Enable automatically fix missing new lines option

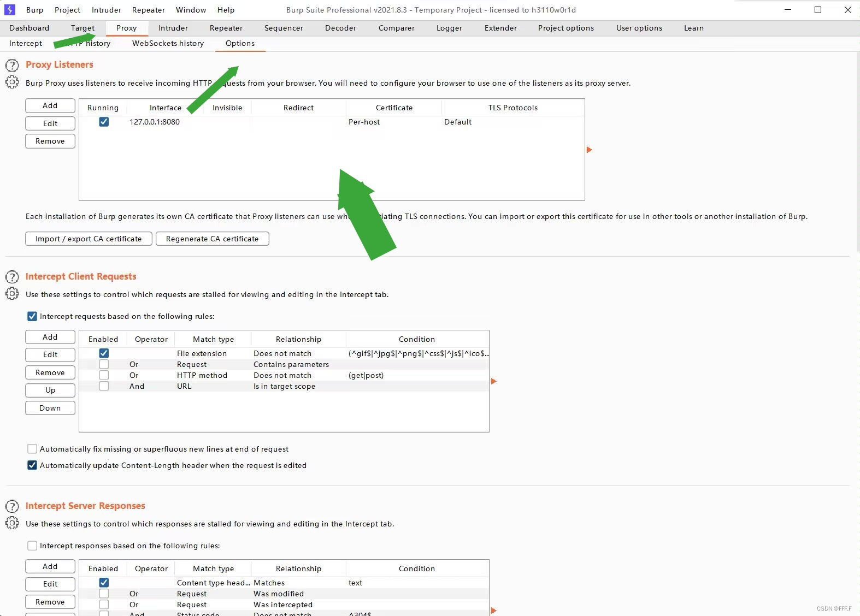[x=32, y=449]
